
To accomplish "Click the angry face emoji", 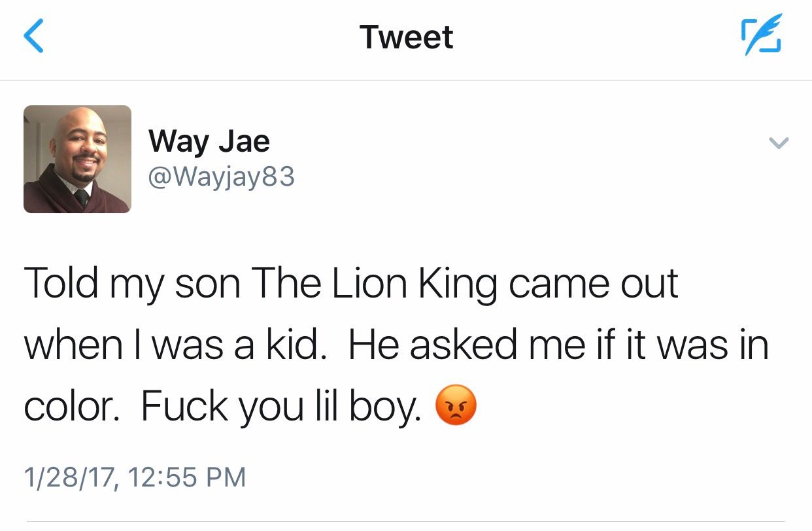I will [456, 405].
